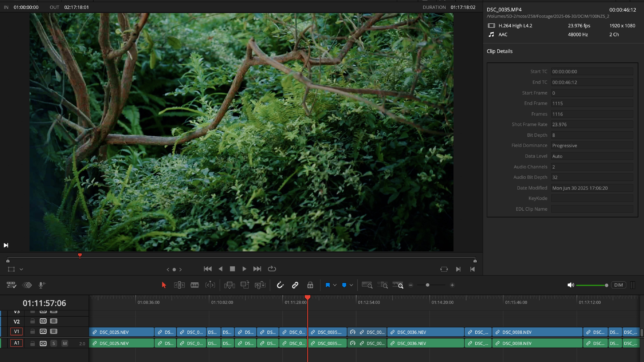Click the Full Extent Zoom icon

coord(367,285)
